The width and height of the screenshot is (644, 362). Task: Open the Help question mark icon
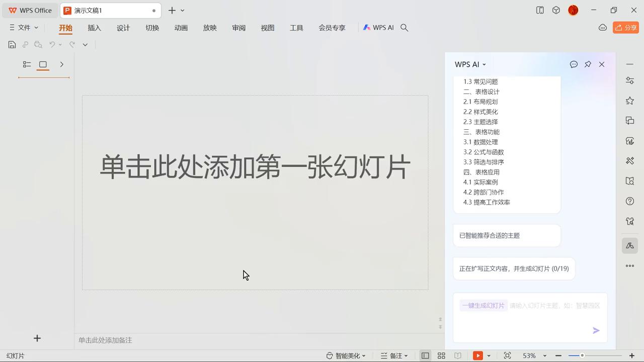click(x=629, y=201)
